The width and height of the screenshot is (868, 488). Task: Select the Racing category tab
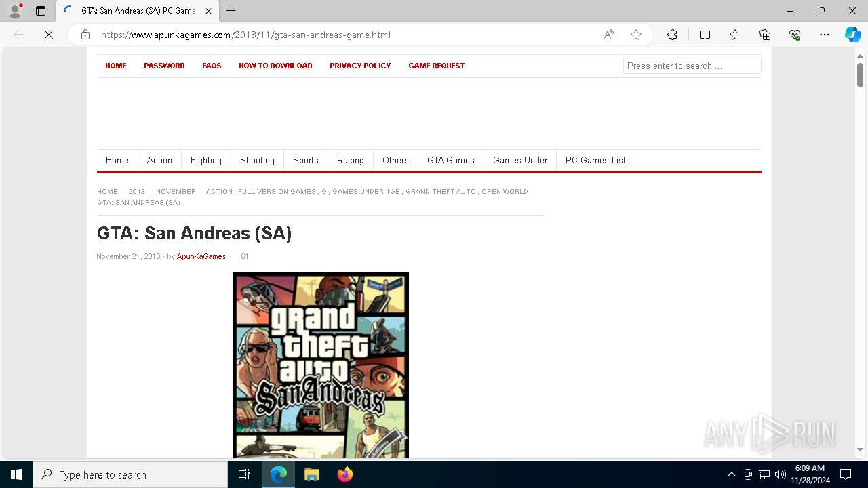coord(351,160)
